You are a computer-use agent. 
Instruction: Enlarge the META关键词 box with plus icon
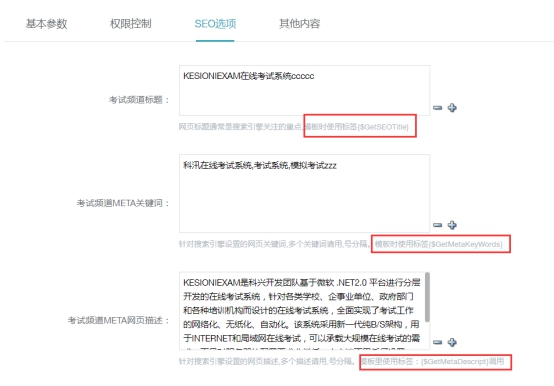pyautogui.click(x=452, y=225)
